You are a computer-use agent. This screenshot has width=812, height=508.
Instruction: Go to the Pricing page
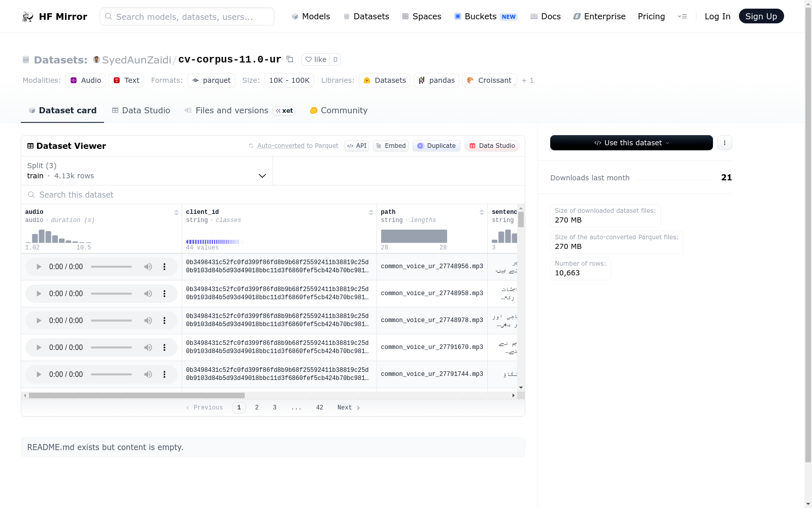652,17
